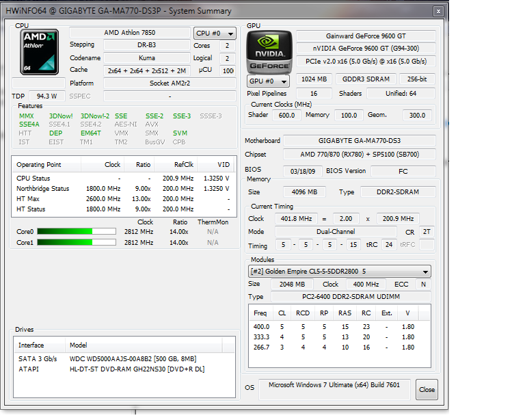Click the Dual-Channel mode field
This screenshot has height=420, width=525.
click(336, 231)
